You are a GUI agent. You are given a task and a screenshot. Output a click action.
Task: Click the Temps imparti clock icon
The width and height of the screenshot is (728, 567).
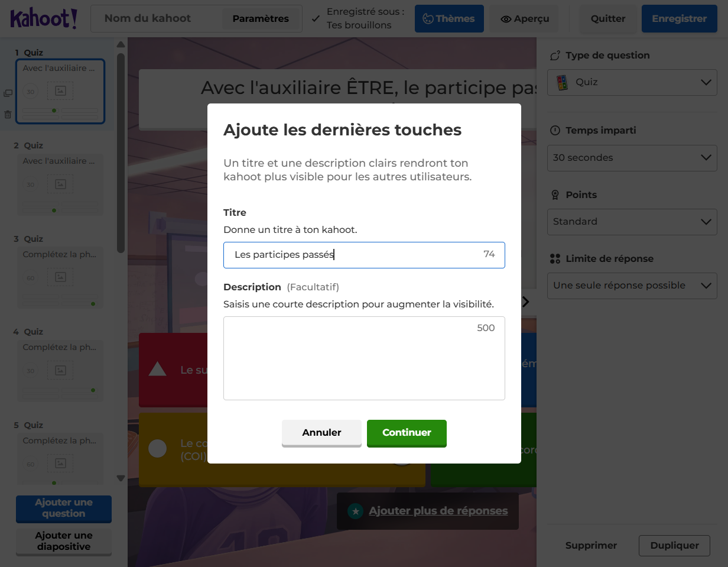(x=554, y=131)
